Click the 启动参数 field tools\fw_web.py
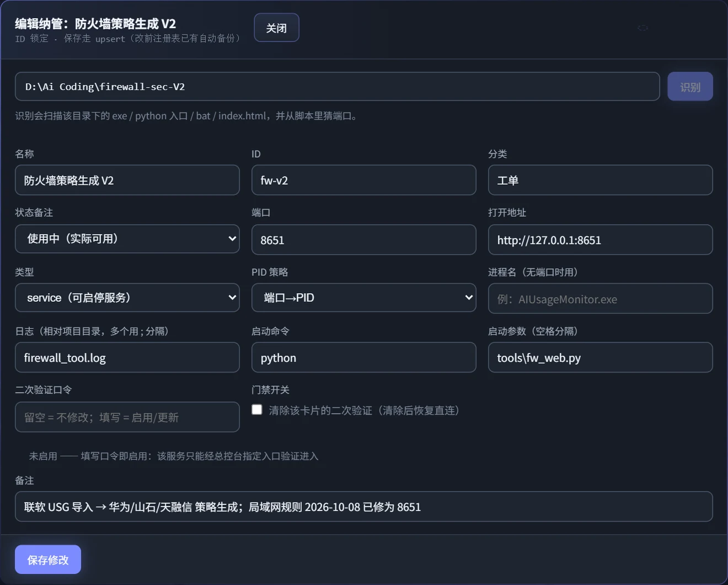 click(600, 357)
